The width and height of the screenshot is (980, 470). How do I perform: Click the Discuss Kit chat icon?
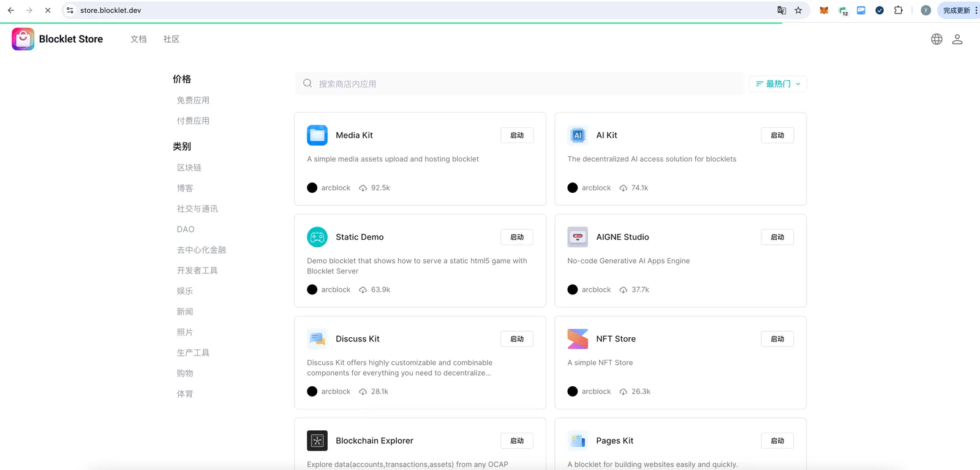coord(317,339)
